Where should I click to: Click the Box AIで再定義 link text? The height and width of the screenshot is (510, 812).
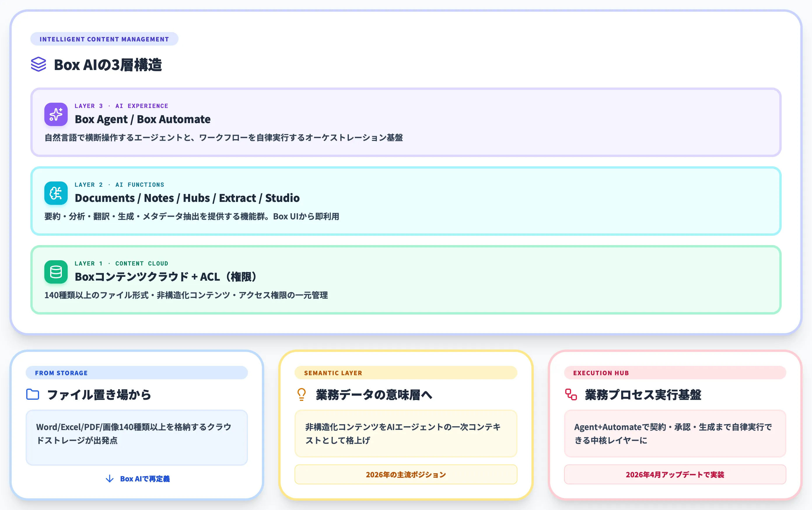pos(145,478)
